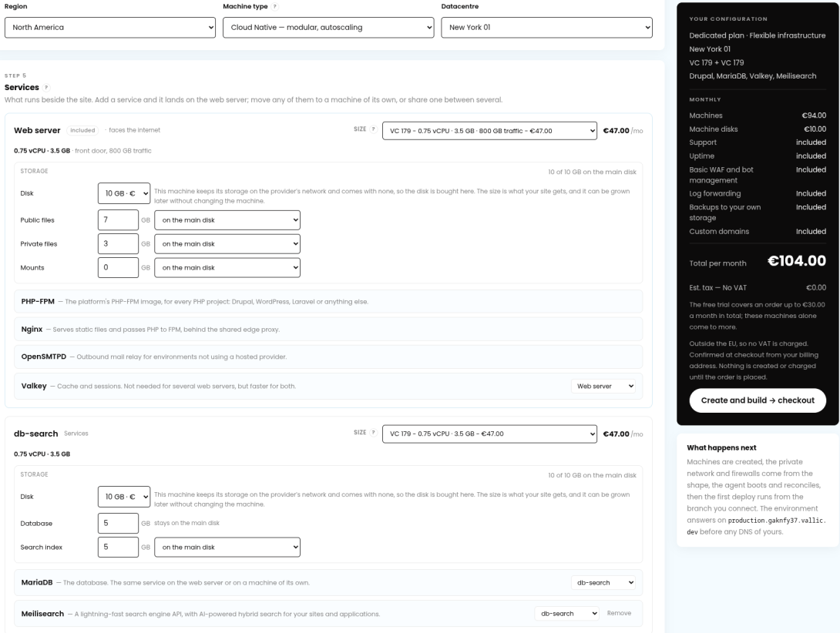This screenshot has width=840, height=633.
Task: Open the Web server Disk size dropdown
Action: [124, 193]
